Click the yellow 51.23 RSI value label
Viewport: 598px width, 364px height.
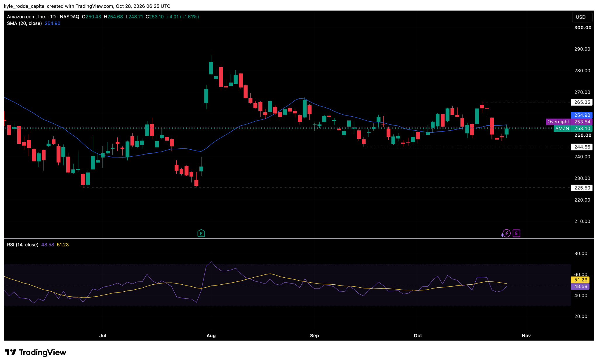[x=580, y=280]
